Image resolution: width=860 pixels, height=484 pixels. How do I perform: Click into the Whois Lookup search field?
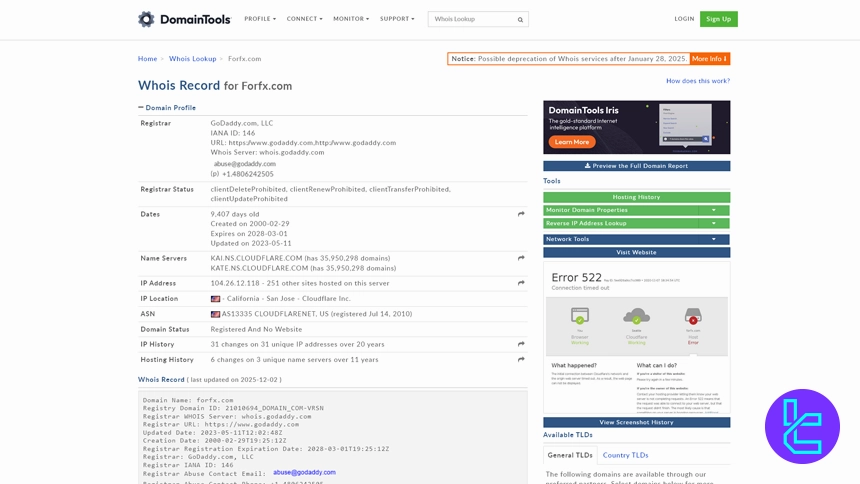coord(472,19)
